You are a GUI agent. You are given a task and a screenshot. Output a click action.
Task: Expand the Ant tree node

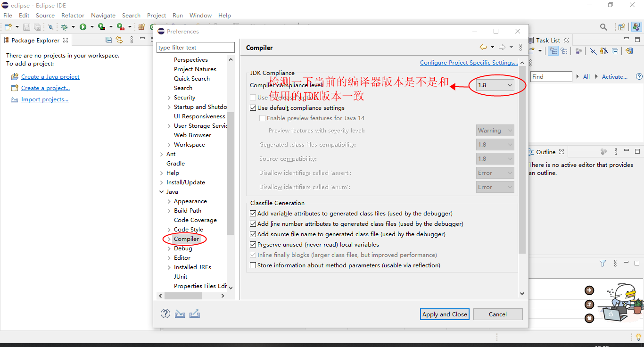click(x=162, y=154)
